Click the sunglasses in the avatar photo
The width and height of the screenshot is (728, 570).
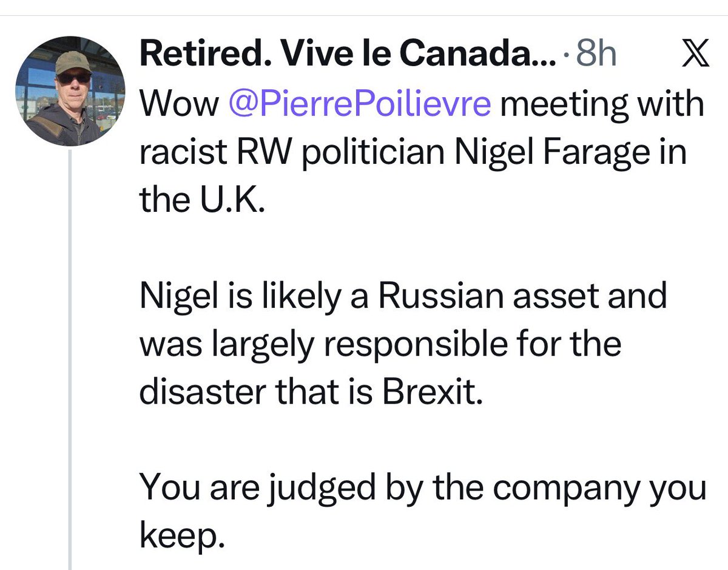point(73,78)
